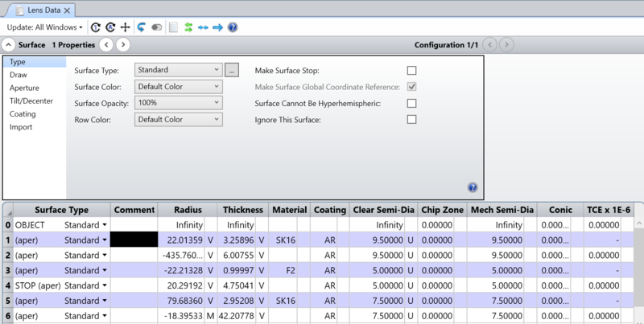Select the Aperture properties category
This screenshot has height=324, width=644.
[24, 88]
